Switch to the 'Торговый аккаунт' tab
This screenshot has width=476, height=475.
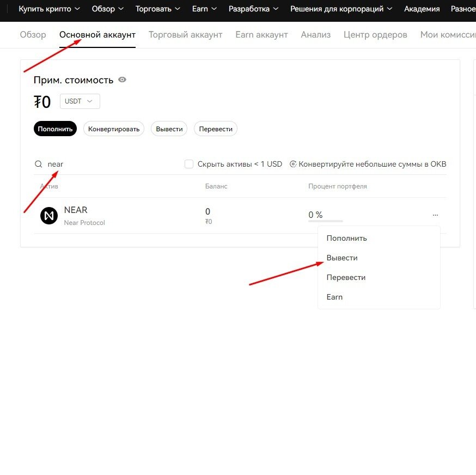tap(185, 34)
